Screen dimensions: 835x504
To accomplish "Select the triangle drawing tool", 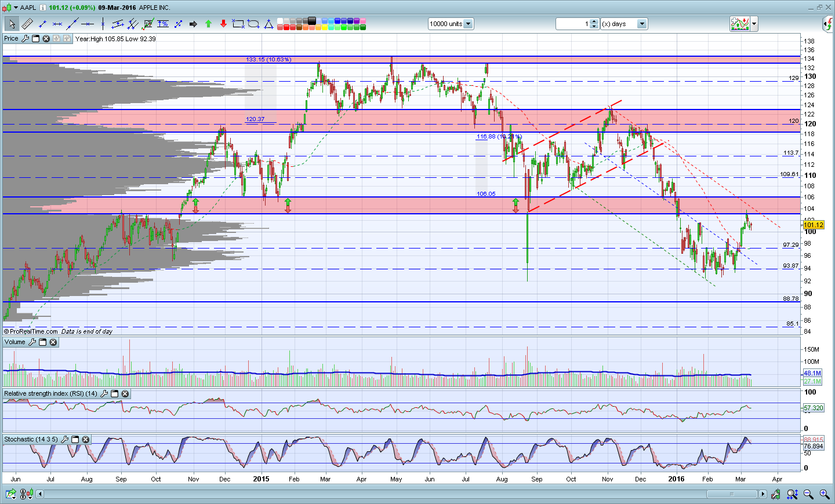I will [268, 24].
